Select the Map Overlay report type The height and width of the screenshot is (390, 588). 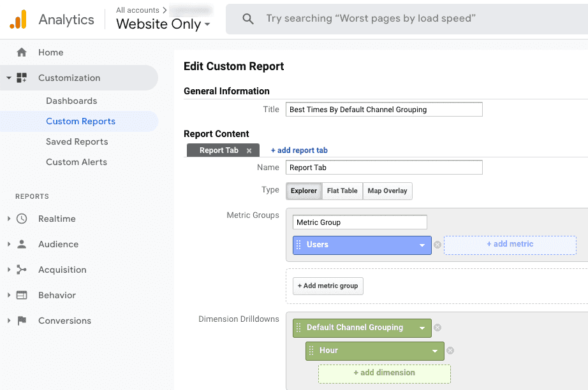pos(387,191)
